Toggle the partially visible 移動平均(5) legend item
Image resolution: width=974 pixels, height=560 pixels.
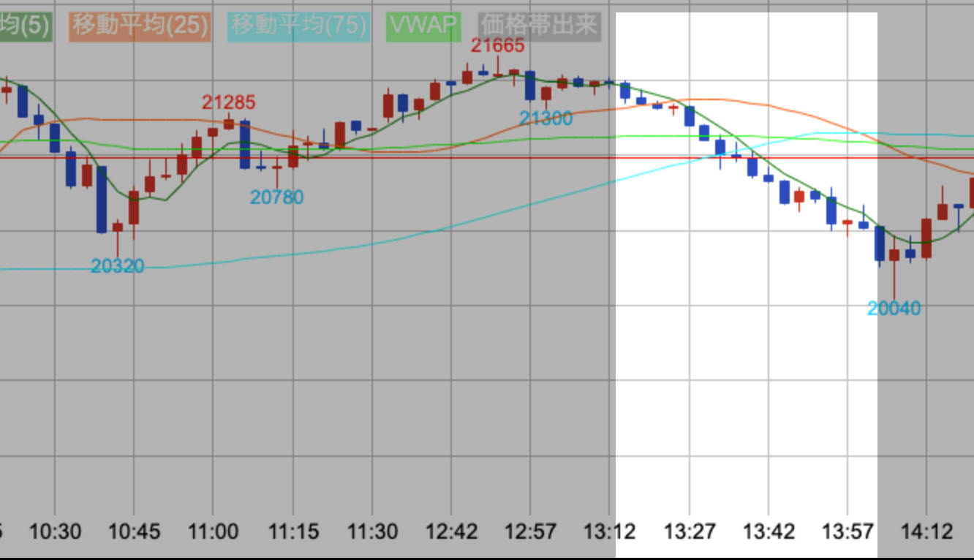click(x=25, y=26)
